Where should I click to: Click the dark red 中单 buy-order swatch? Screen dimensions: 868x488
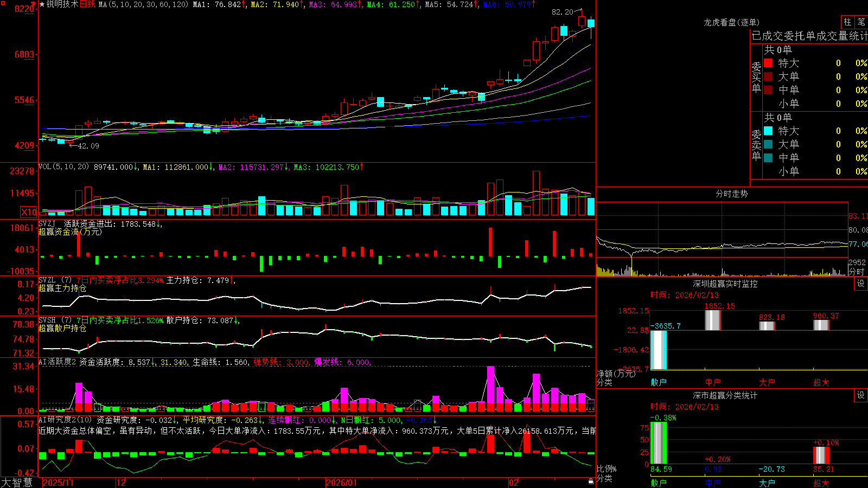click(x=768, y=90)
